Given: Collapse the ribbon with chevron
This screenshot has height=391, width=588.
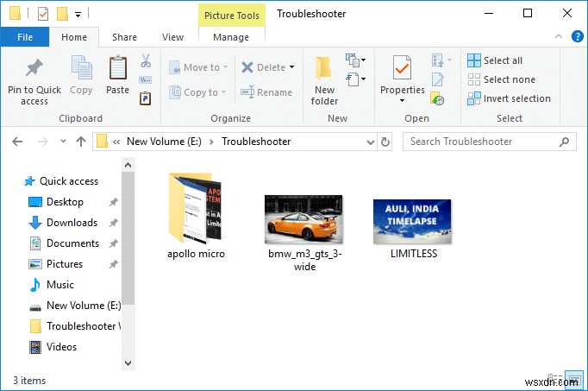Looking at the screenshot, I should 559,36.
